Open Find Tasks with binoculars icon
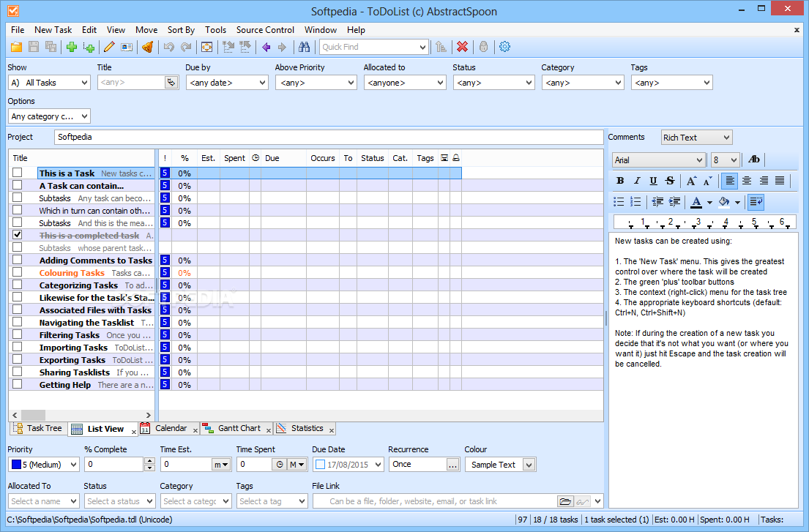Viewport: 809px width, 532px height. coord(305,47)
